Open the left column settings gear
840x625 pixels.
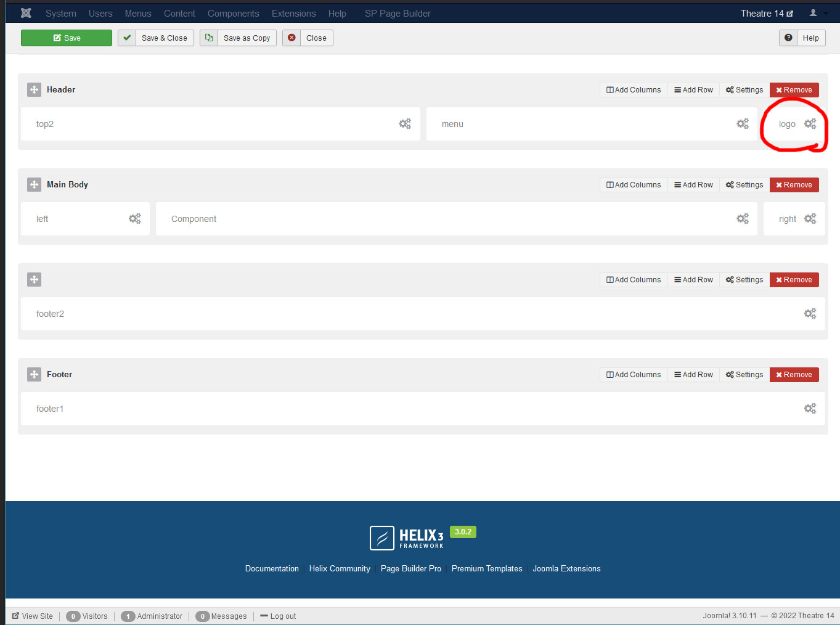point(134,219)
